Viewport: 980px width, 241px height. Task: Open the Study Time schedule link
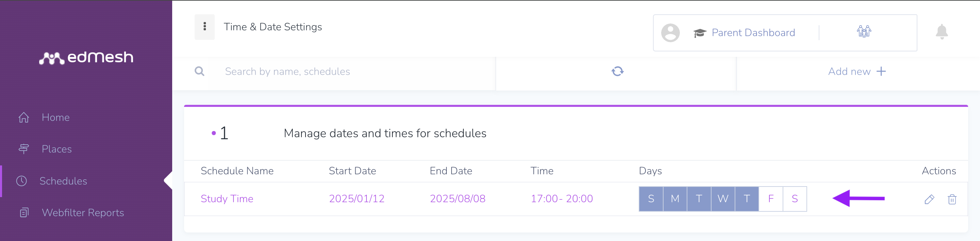(x=227, y=199)
